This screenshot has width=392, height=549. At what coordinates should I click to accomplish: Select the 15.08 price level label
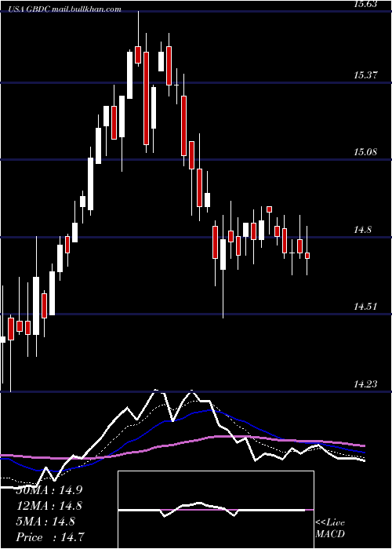(365, 152)
